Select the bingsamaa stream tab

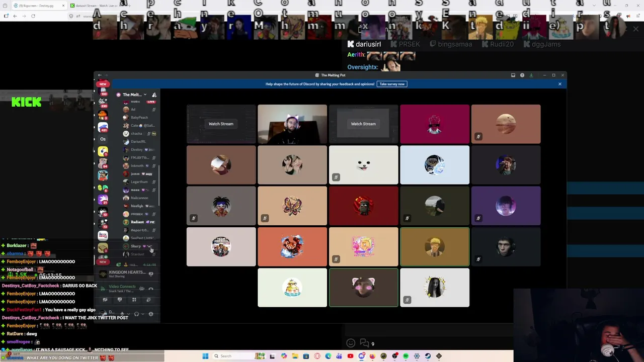click(x=451, y=44)
